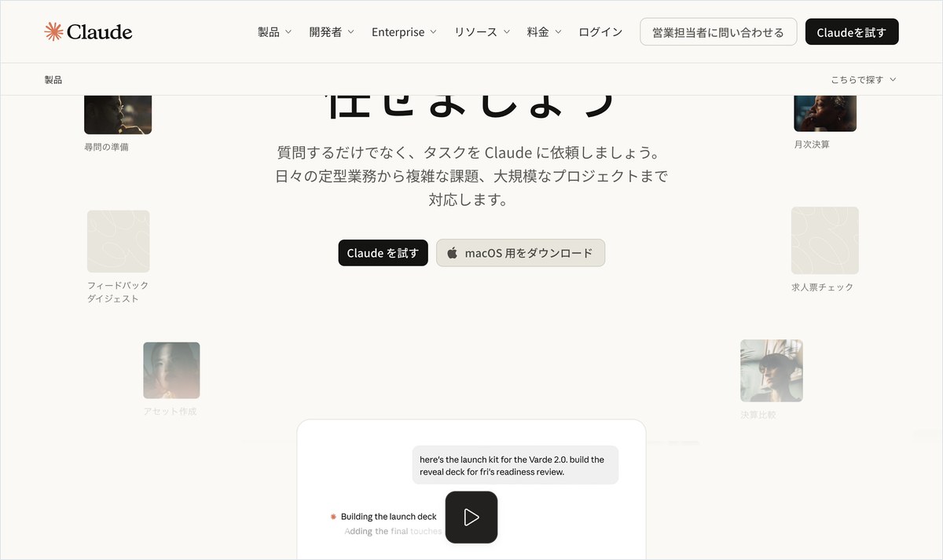Click the 月次決算 label
The height and width of the screenshot is (560, 943).
point(812,145)
